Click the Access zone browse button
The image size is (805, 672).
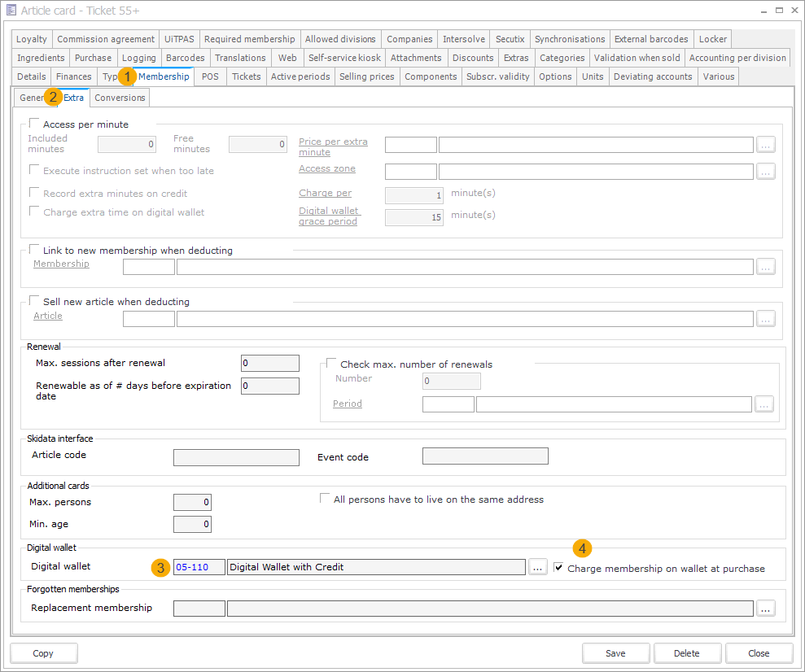(x=765, y=172)
